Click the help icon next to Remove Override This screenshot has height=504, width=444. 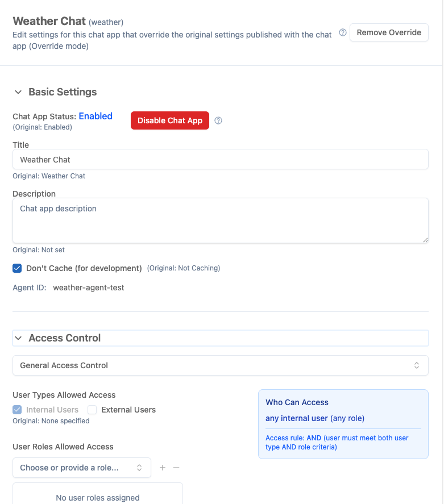pyautogui.click(x=342, y=32)
